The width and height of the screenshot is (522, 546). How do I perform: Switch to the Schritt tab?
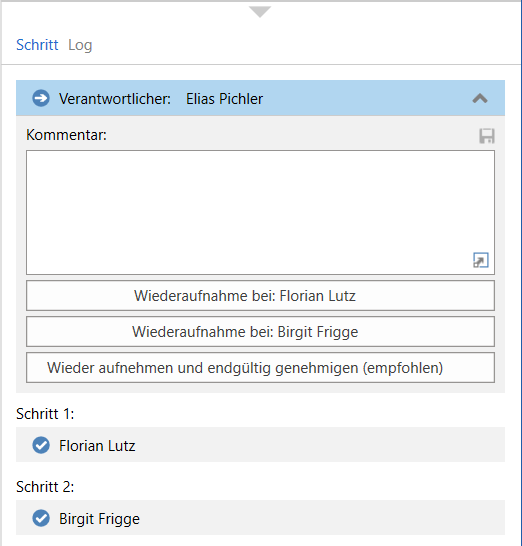point(37,45)
